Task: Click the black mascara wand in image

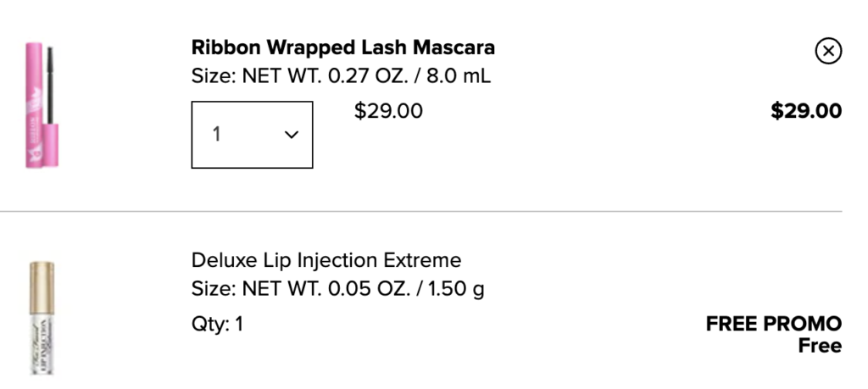Action: [x=47, y=72]
